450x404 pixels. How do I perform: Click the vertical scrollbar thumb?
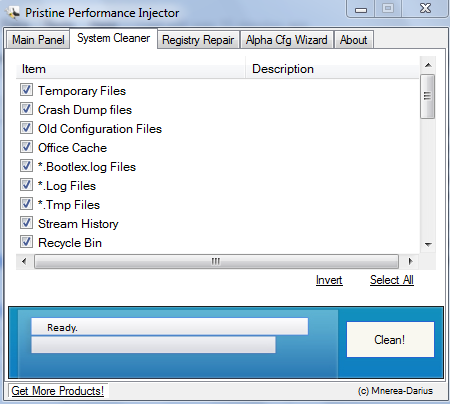pos(428,97)
